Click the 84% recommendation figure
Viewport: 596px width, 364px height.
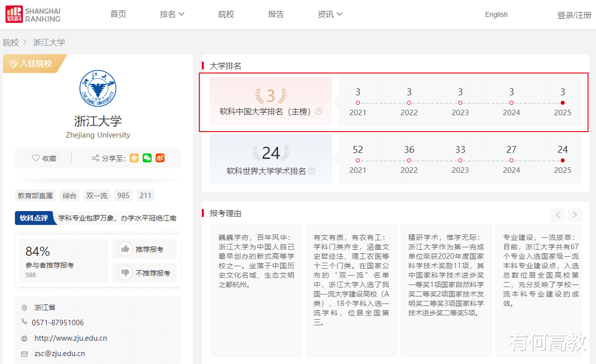(x=38, y=251)
